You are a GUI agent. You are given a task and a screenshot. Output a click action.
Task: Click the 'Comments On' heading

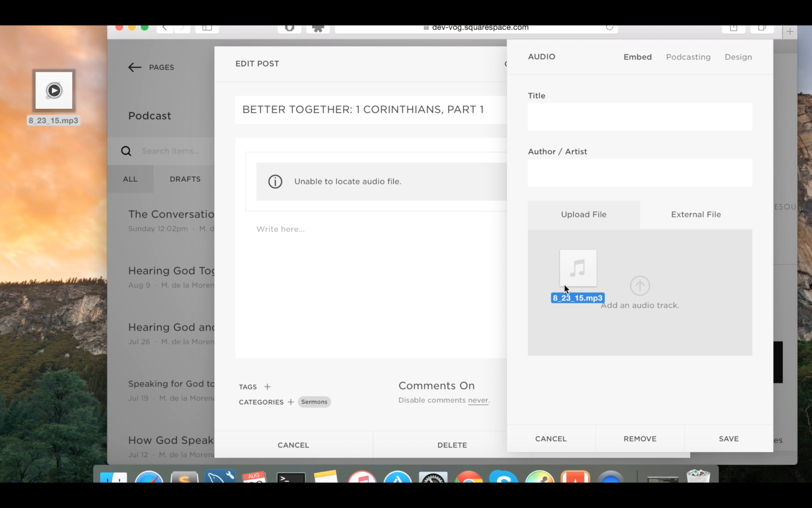[x=437, y=385]
